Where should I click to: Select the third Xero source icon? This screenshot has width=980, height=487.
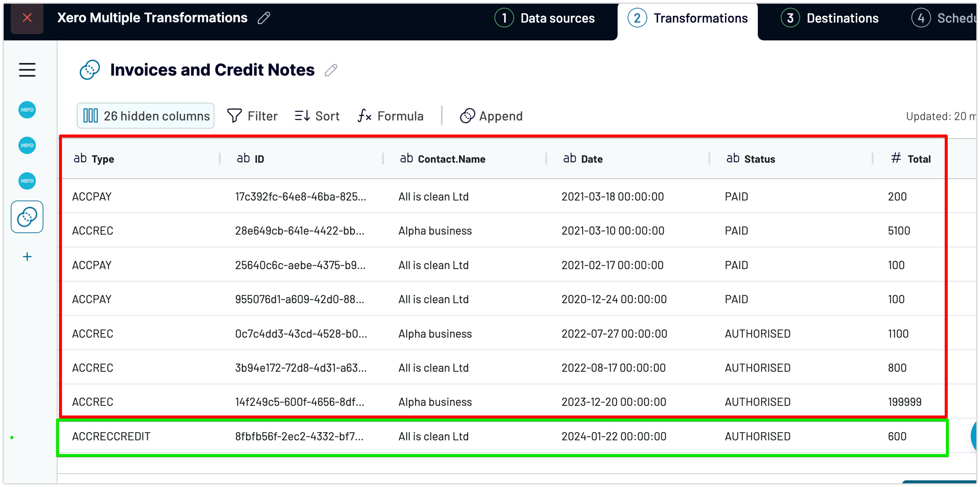pyautogui.click(x=27, y=181)
